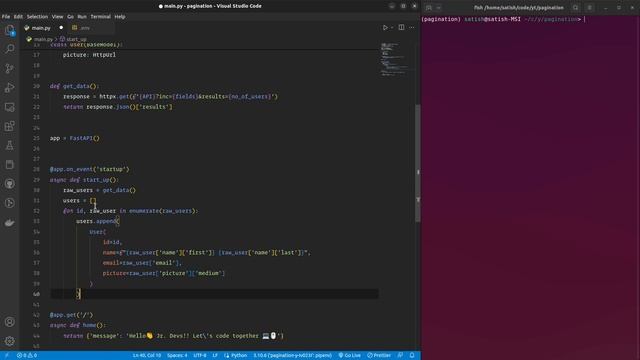This screenshot has width=640, height=360.
Task: Open the Docker view in activity bar
Action: click(9, 222)
